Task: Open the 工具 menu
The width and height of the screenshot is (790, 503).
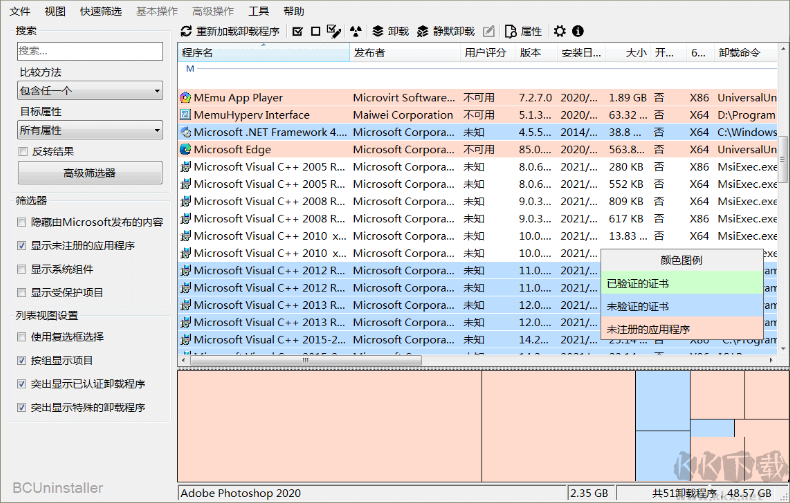Action: (258, 11)
